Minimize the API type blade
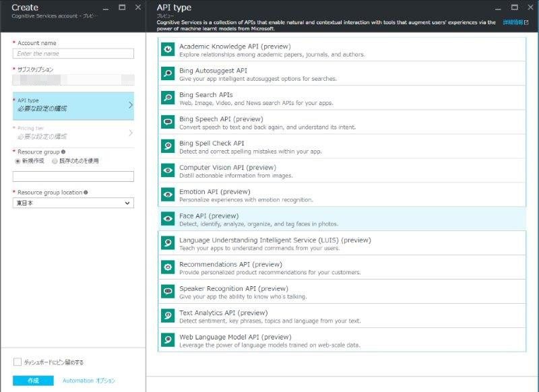 point(499,8)
